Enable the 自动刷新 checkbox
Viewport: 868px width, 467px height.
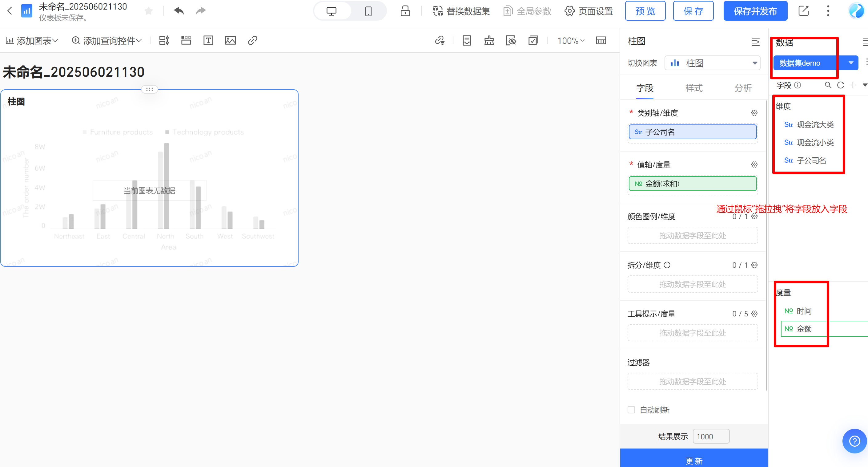tap(631, 410)
